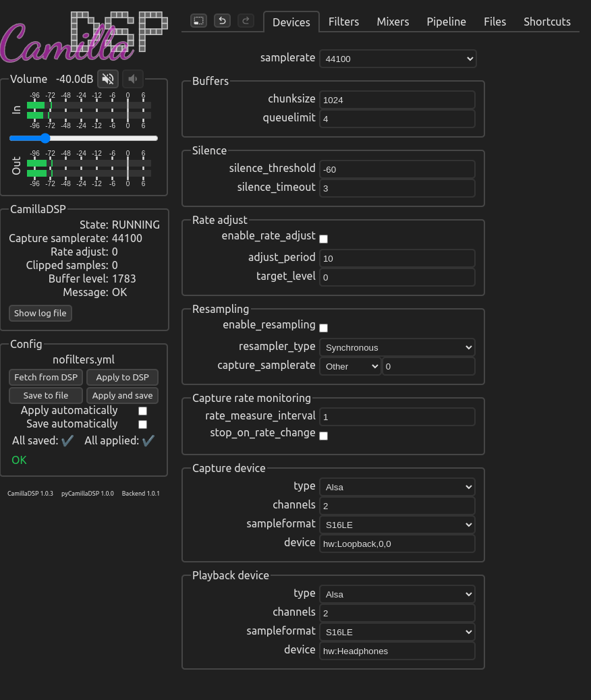
Task: Open capture_samplerate Other dropdown
Action: pos(350,366)
